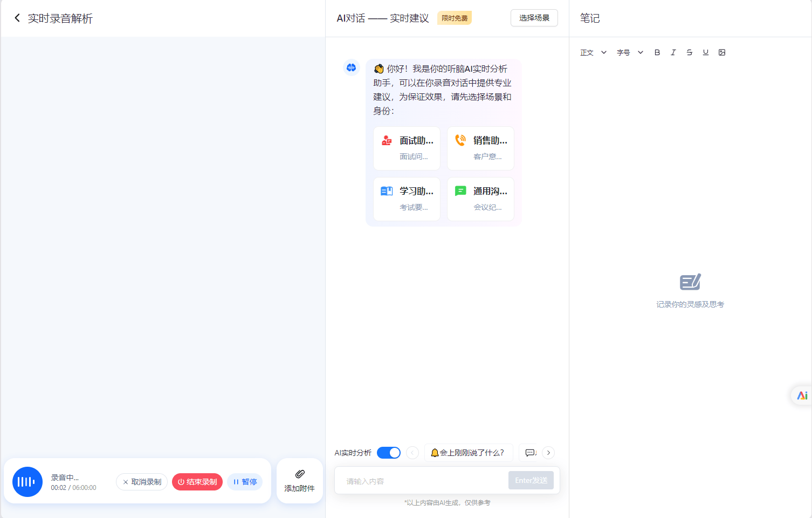Open the 选择场景 scene selector
Image resolution: width=812 pixels, height=518 pixels.
534,18
